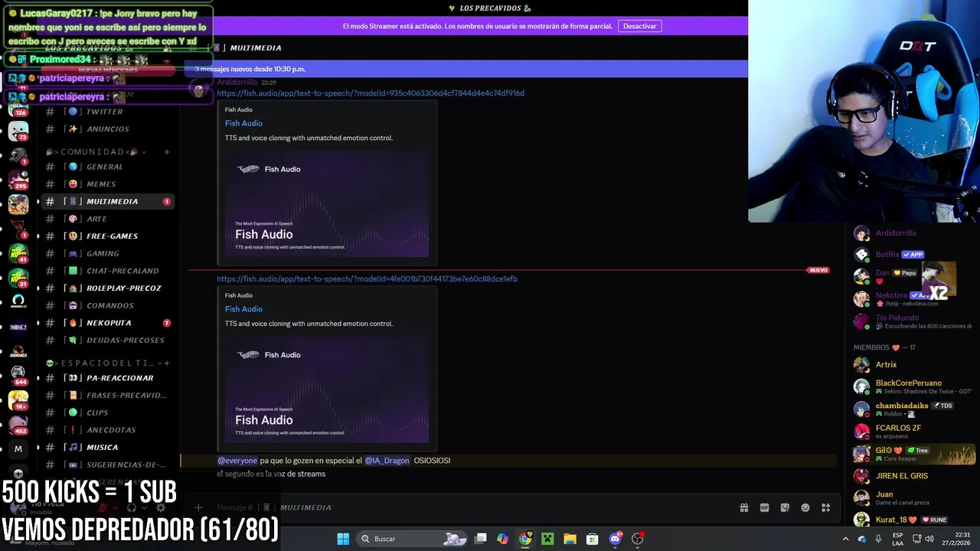
Task: Open the Animanga server icon
Action: [18, 350]
